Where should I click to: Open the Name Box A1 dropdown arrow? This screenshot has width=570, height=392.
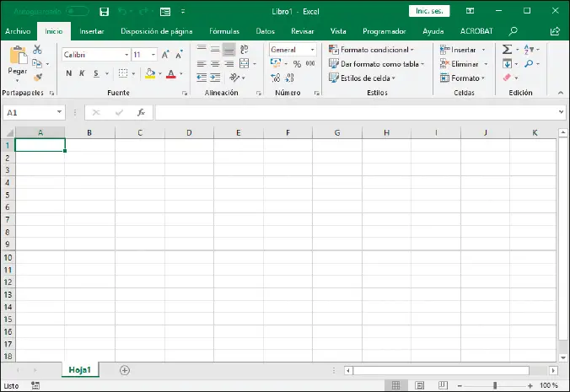59,112
